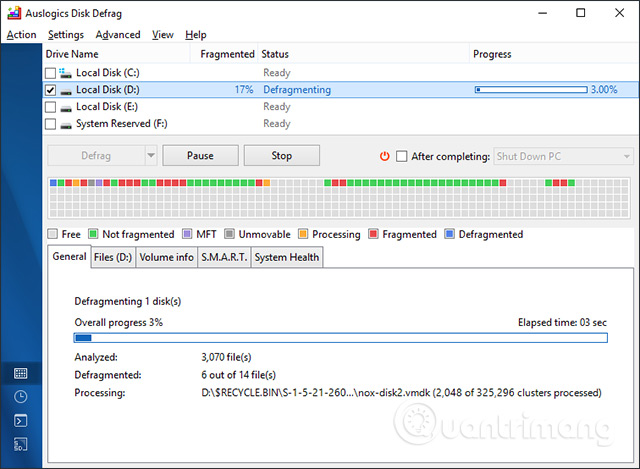The height and width of the screenshot is (469, 640).
Task: Click the greyed Defrag button
Action: 96,156
